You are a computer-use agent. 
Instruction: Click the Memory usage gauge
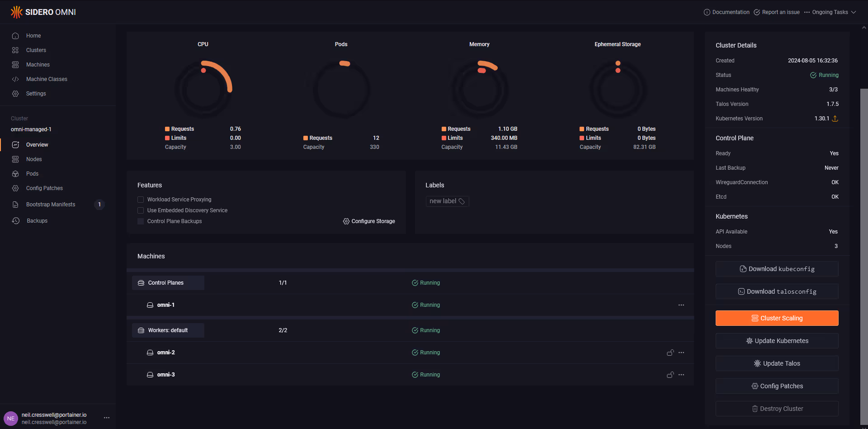click(480, 89)
